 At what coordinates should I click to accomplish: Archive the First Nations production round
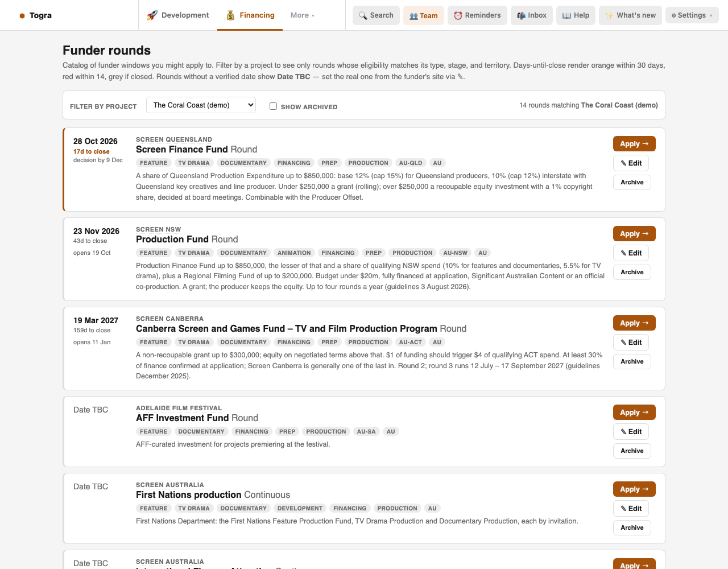pyautogui.click(x=632, y=527)
